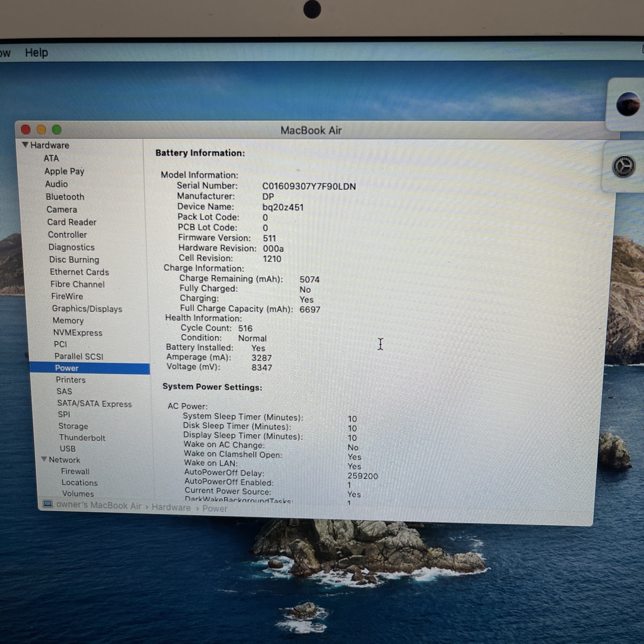Select Card Reader in the sidebar

pyautogui.click(x=72, y=222)
